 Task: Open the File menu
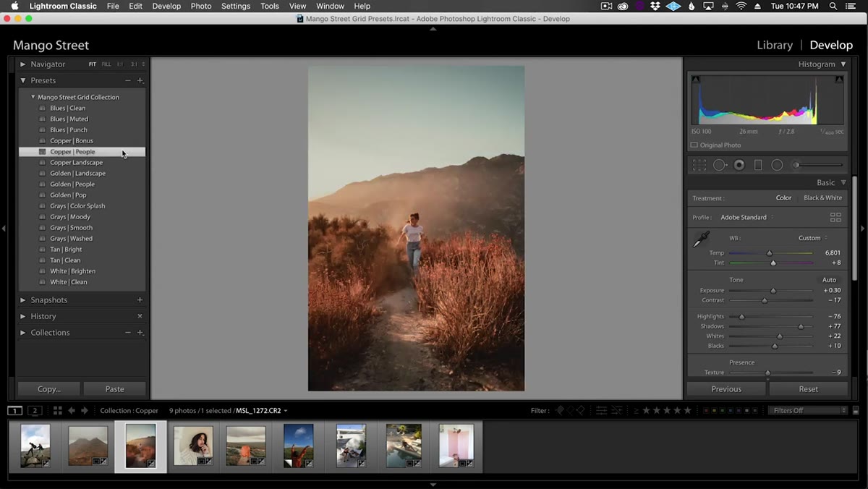coord(113,6)
